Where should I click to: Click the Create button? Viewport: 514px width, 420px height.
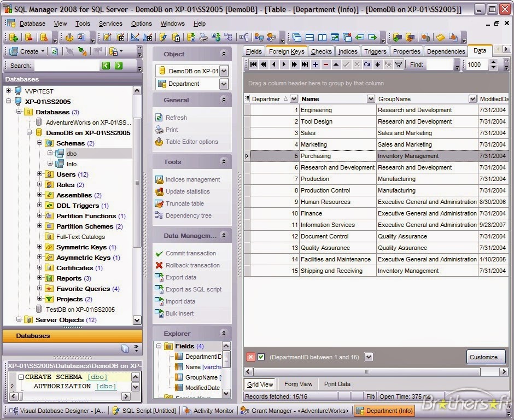click(x=24, y=51)
